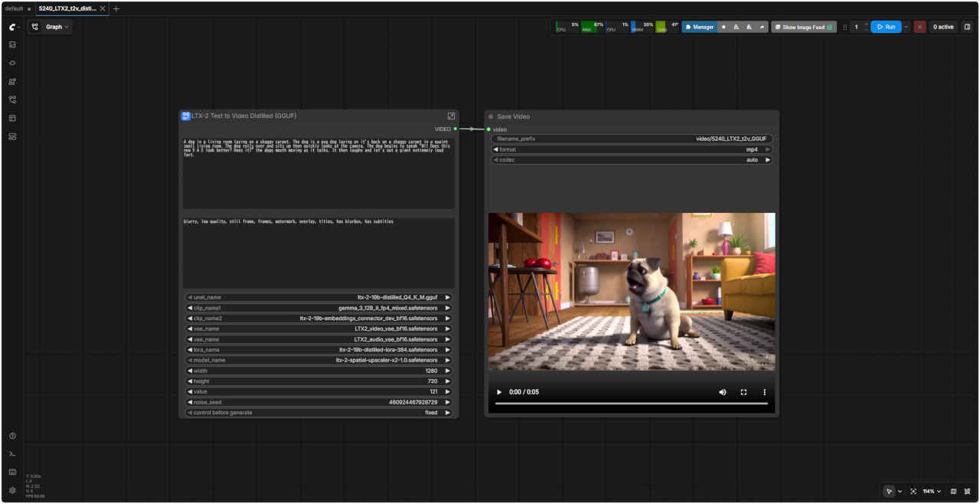
Task: Open the model_name combo field
Action: click(318, 360)
